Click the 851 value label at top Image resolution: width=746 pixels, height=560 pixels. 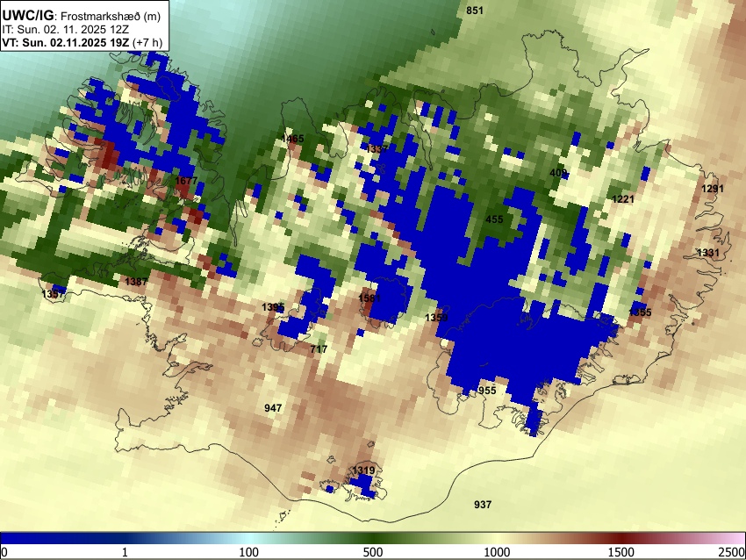pos(475,11)
